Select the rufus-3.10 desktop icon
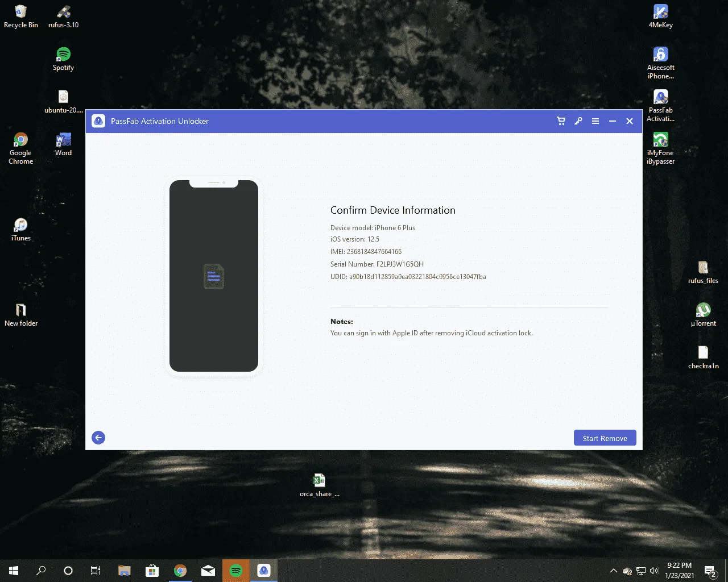 click(x=64, y=16)
